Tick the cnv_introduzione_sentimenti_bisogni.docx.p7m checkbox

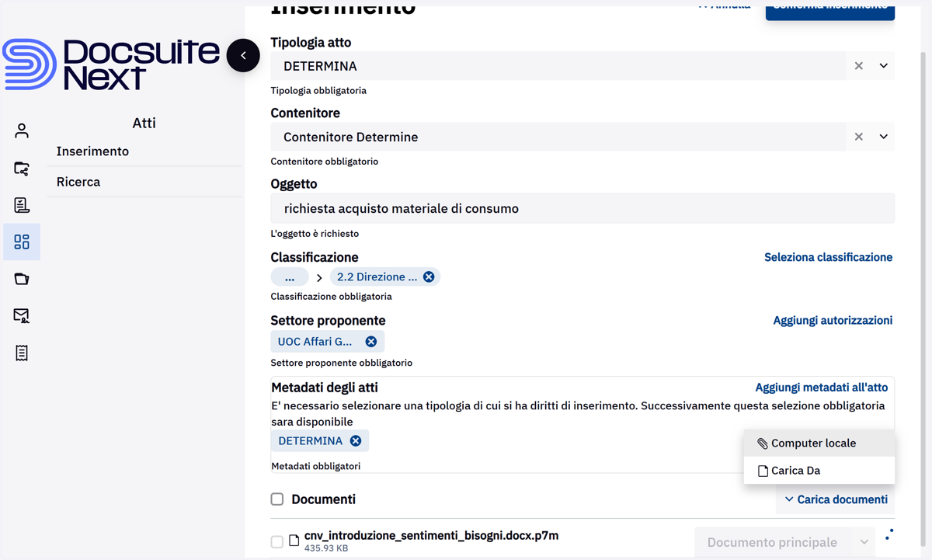pos(277,541)
